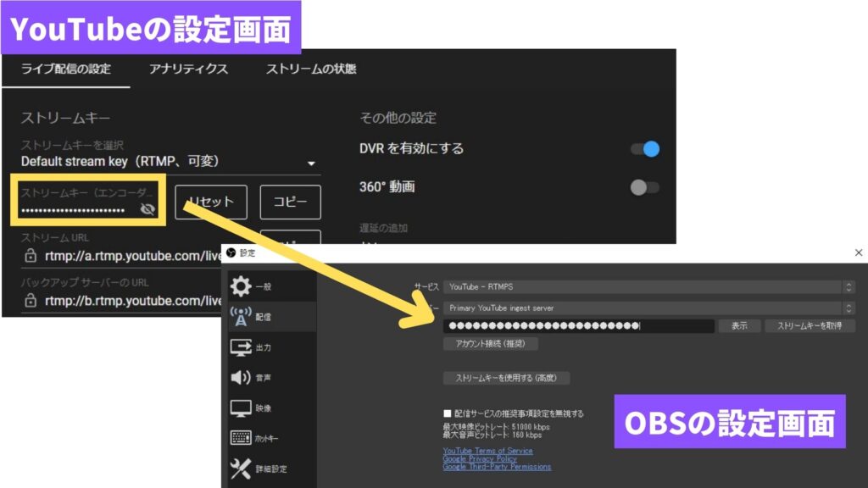Click lock icon beside backup server URL

(31, 301)
